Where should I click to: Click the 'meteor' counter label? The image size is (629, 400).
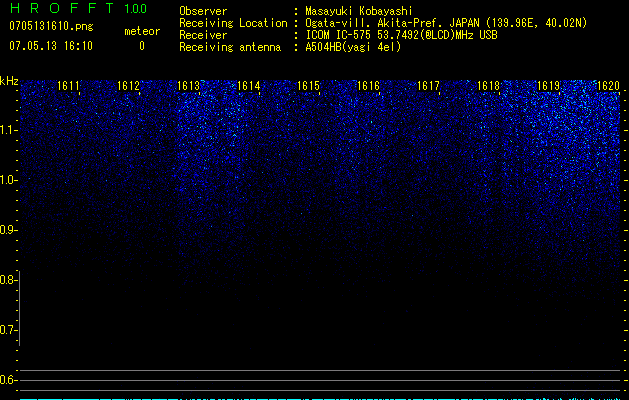tap(142, 31)
